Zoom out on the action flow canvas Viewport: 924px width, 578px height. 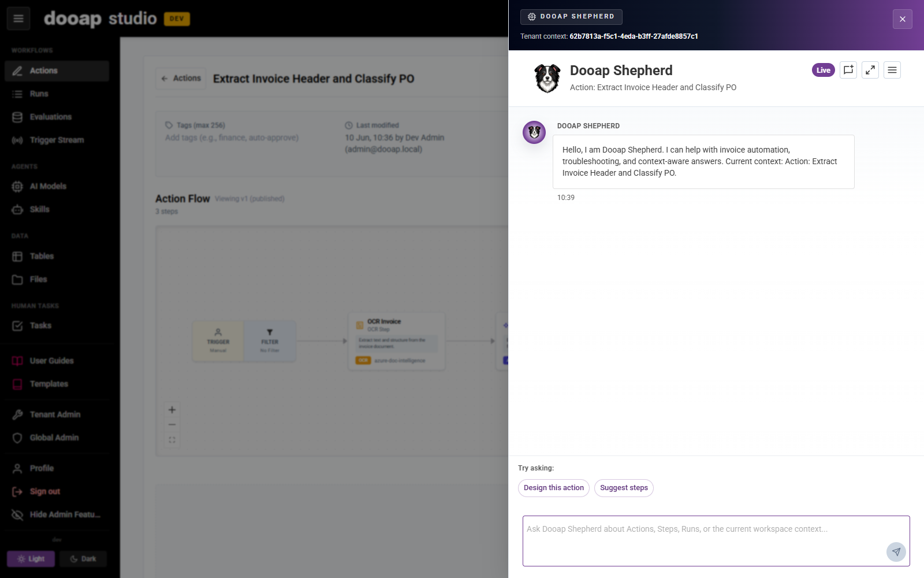click(x=172, y=425)
